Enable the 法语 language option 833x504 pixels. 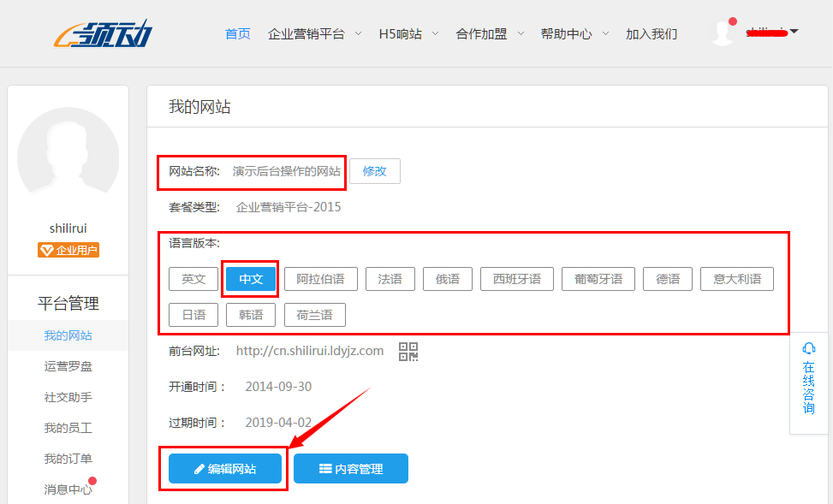[390, 278]
